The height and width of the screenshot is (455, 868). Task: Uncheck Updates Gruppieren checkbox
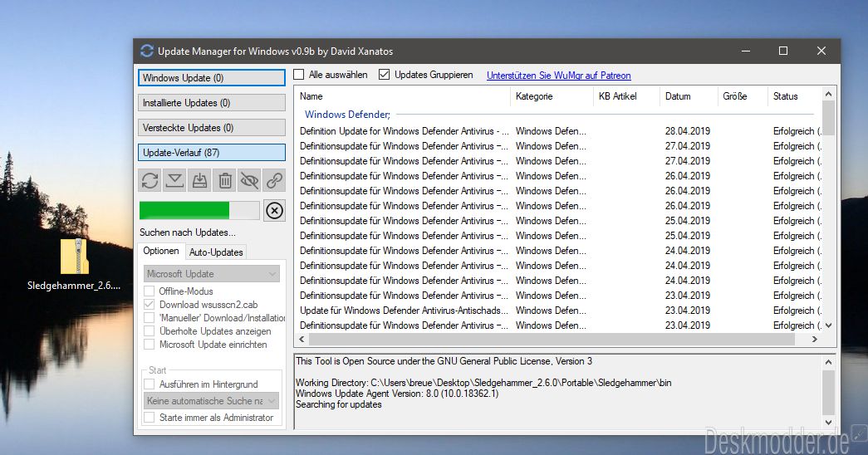pyautogui.click(x=385, y=74)
